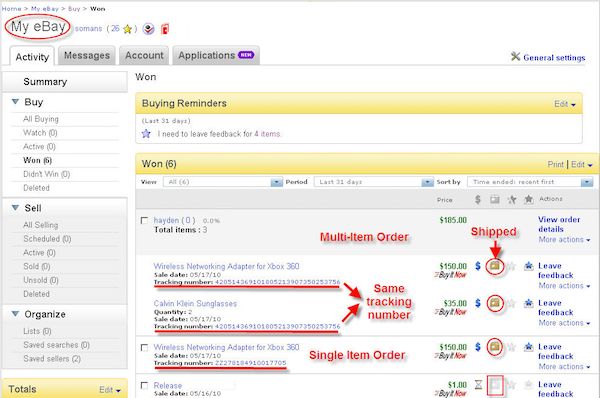Click the yellow feedback star beside somans
Viewport: 600px width, 398px height.
(x=127, y=29)
